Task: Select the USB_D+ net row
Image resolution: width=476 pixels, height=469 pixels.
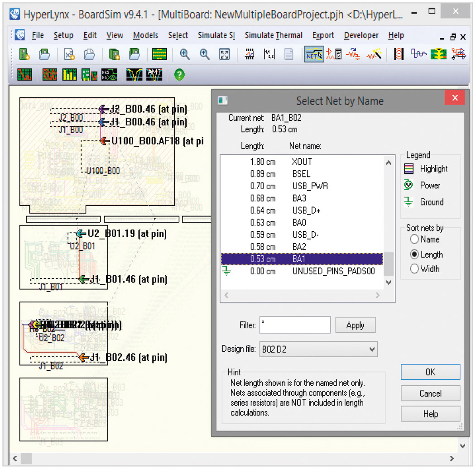Action: pos(302,210)
